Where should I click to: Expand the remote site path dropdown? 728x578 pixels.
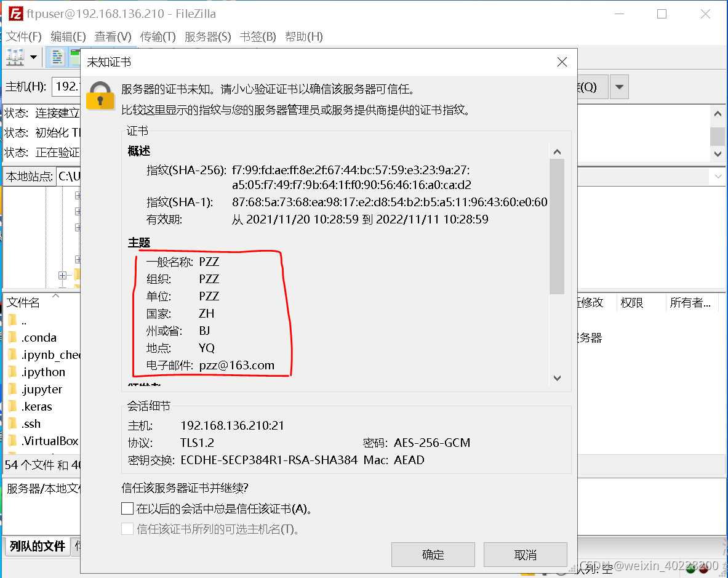click(x=718, y=177)
